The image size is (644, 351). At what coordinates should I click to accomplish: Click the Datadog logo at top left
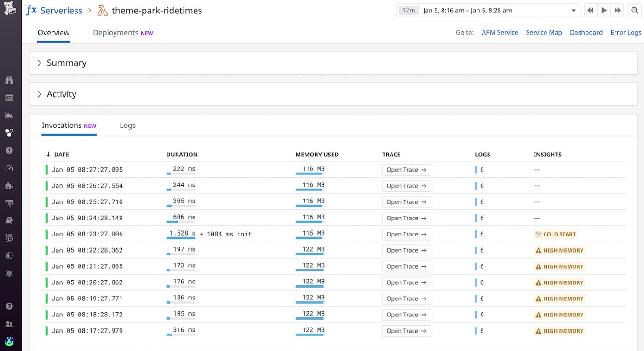10,9
